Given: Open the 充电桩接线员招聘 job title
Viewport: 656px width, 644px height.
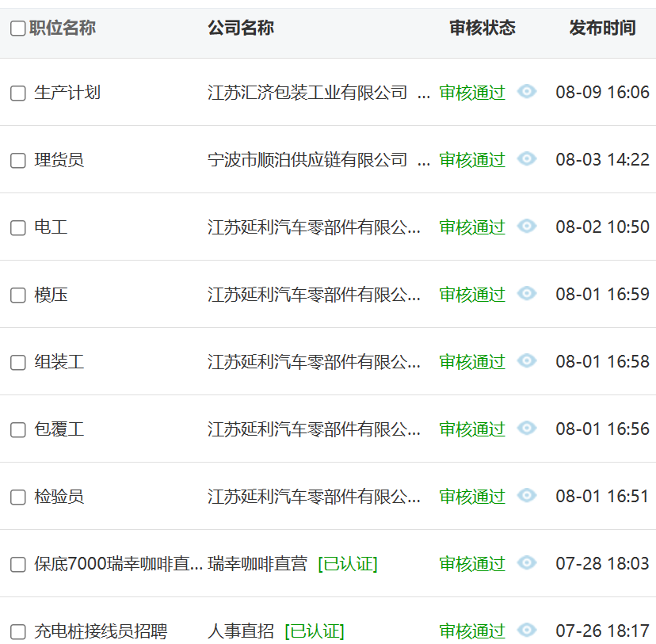Looking at the screenshot, I should tap(101, 631).
